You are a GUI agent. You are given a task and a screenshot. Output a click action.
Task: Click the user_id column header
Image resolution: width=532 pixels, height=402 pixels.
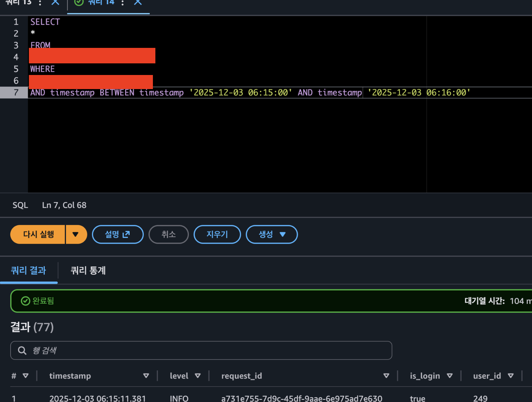487,376
